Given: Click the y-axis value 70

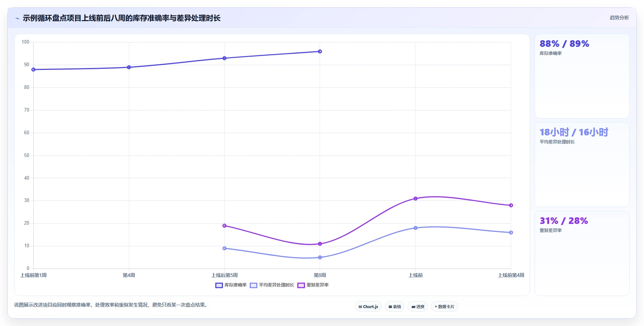Looking at the screenshot, I should click(27, 110).
